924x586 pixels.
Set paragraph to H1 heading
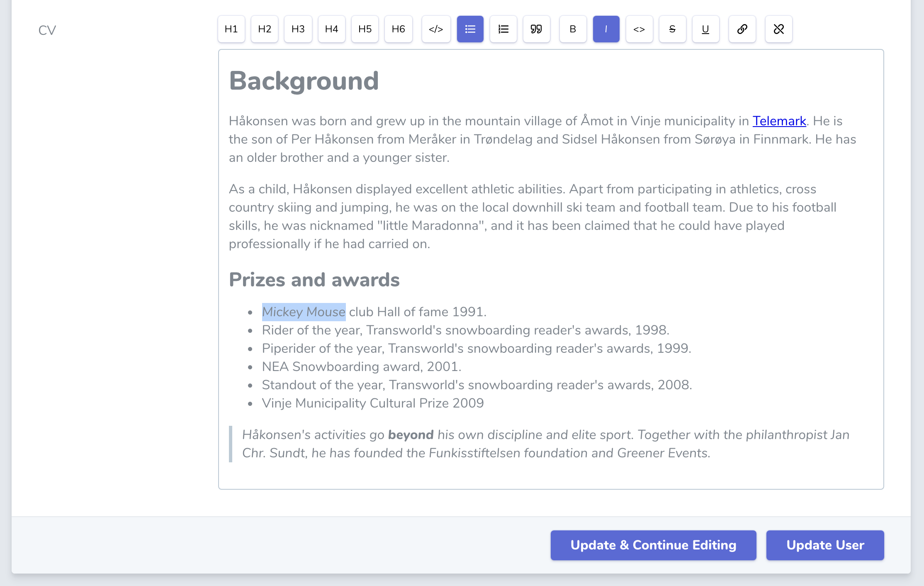click(x=231, y=29)
